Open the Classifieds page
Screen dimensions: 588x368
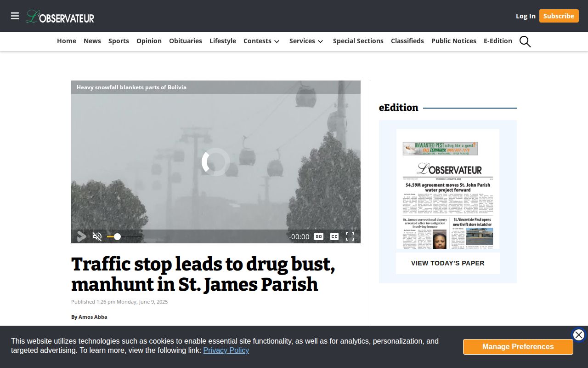(x=407, y=41)
